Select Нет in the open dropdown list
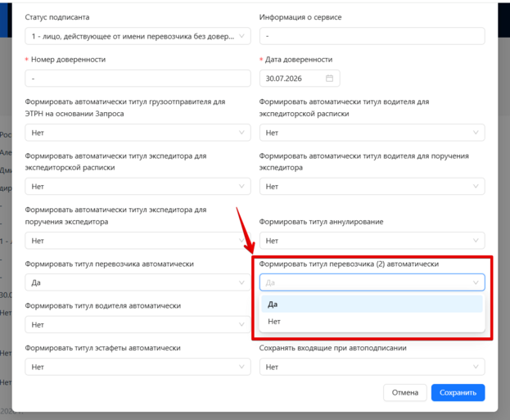Screen dimensions: 510x420 372,322
